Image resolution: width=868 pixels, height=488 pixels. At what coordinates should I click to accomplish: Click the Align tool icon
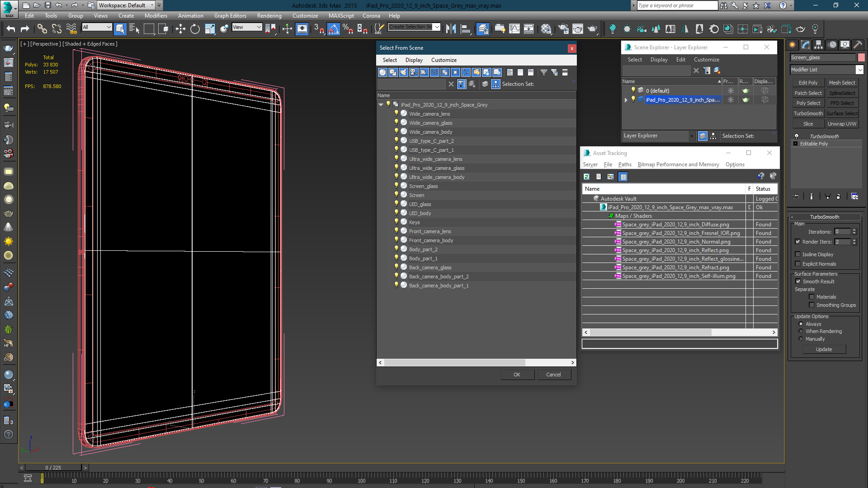[466, 29]
